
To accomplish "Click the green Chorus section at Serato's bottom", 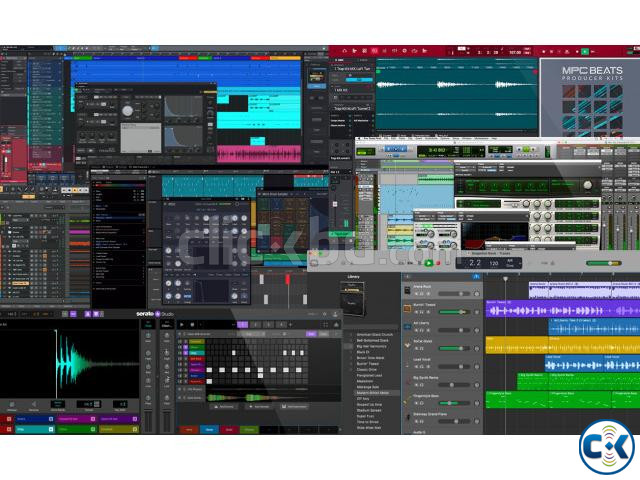I will point(249,430).
